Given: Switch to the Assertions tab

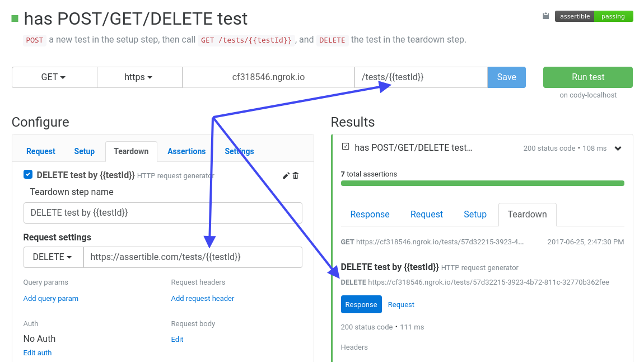Looking at the screenshot, I should [x=186, y=151].
